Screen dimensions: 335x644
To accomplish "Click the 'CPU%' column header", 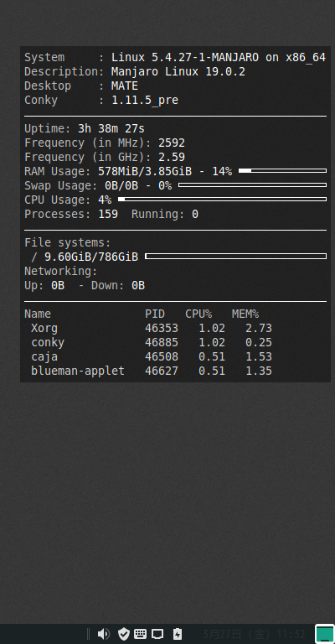I will [198, 314].
